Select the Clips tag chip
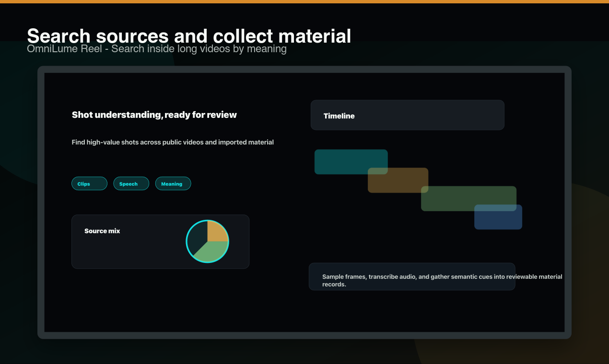 [89, 183]
